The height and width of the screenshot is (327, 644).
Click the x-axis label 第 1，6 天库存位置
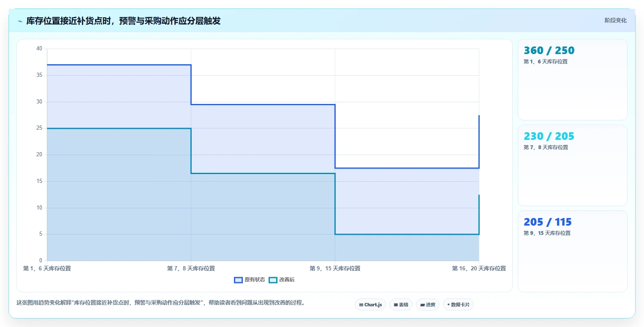coord(47,268)
